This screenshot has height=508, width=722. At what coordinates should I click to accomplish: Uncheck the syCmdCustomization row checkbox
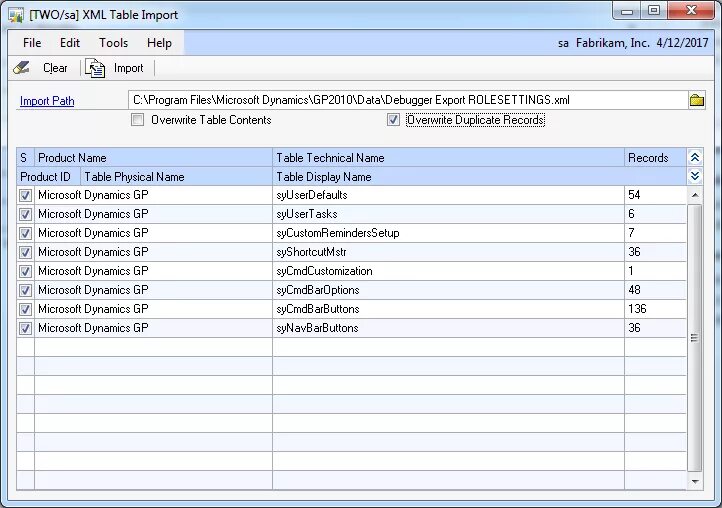pos(25,271)
